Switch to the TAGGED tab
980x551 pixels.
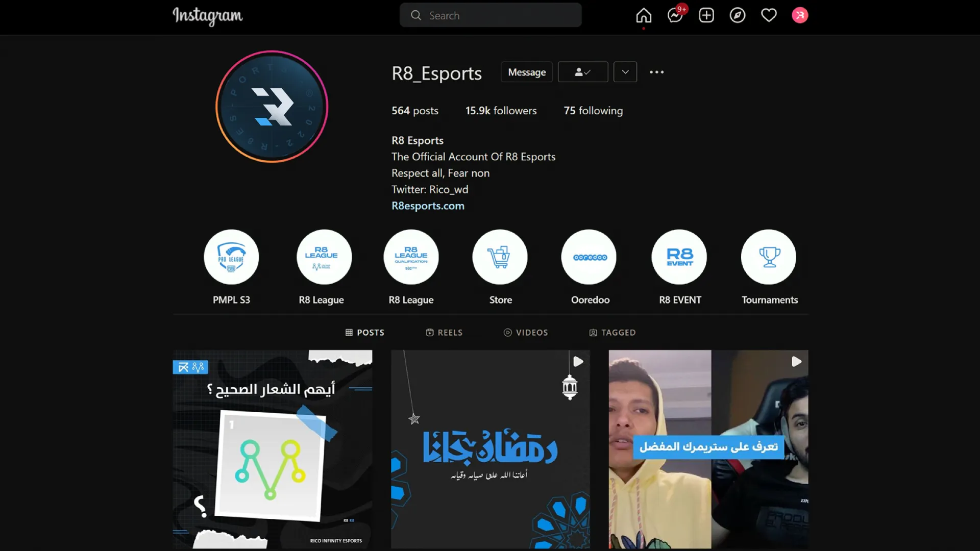click(612, 333)
